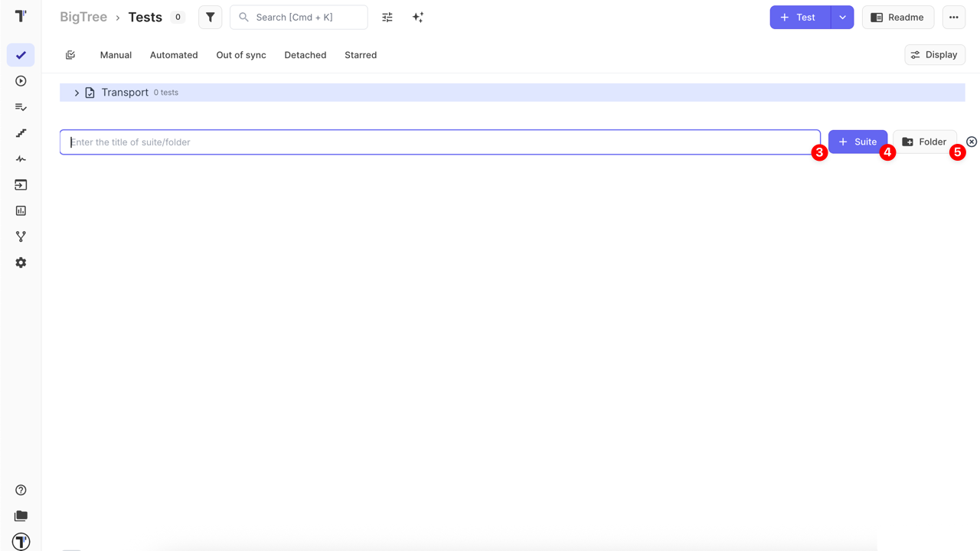Open Runs using the play circle icon

20,80
